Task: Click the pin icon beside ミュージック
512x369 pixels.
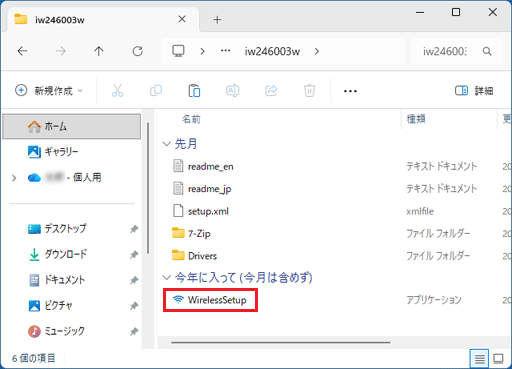Action: (x=134, y=331)
